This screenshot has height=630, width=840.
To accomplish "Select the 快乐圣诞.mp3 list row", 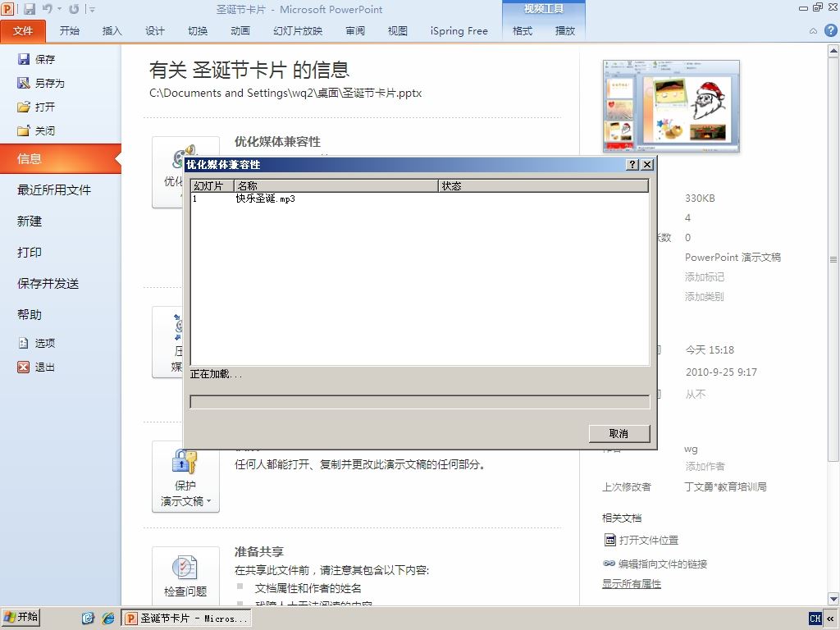I will pyautogui.click(x=420, y=199).
